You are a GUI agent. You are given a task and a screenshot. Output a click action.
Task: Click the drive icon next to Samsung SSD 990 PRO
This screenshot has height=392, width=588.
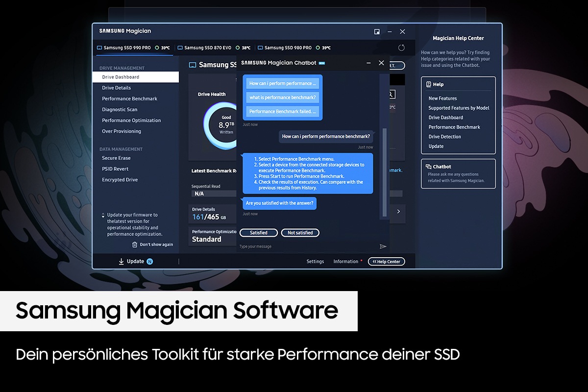pos(99,48)
